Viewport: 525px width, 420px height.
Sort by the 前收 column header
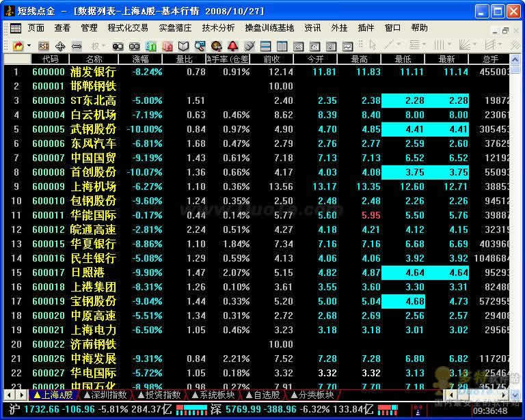[x=271, y=59]
